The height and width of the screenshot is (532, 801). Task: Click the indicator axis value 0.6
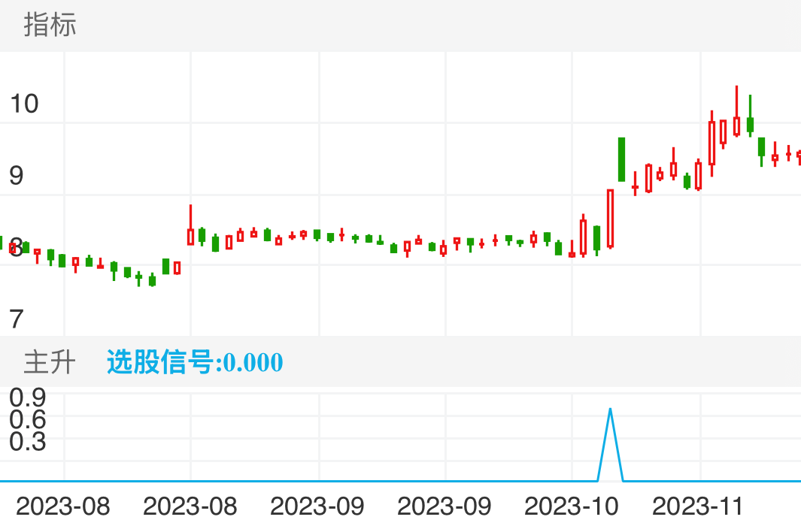pyautogui.click(x=28, y=420)
